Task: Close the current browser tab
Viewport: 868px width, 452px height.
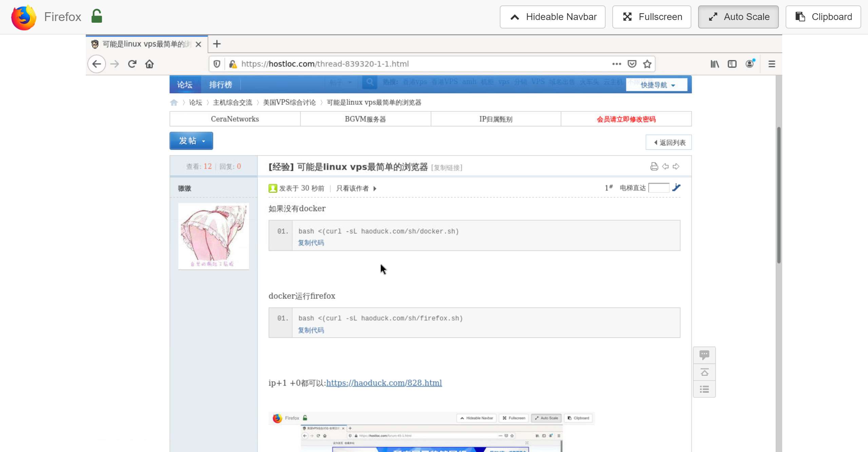Action: tap(198, 44)
